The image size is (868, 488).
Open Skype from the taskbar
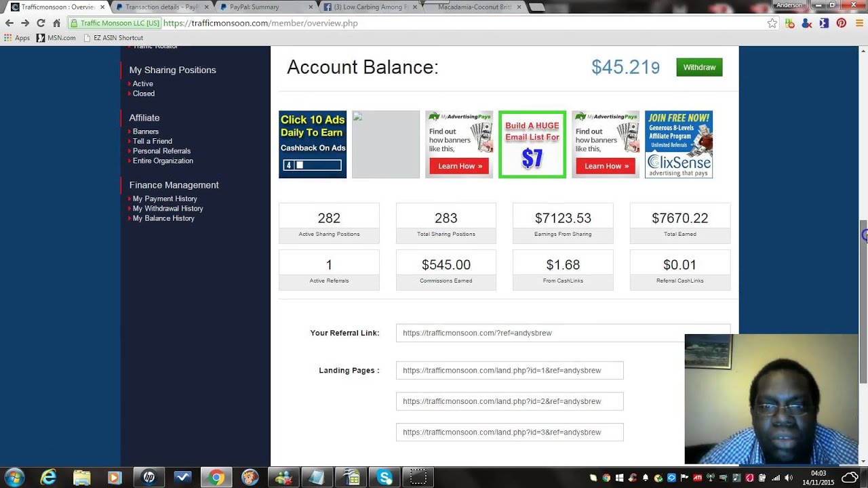coord(385,477)
